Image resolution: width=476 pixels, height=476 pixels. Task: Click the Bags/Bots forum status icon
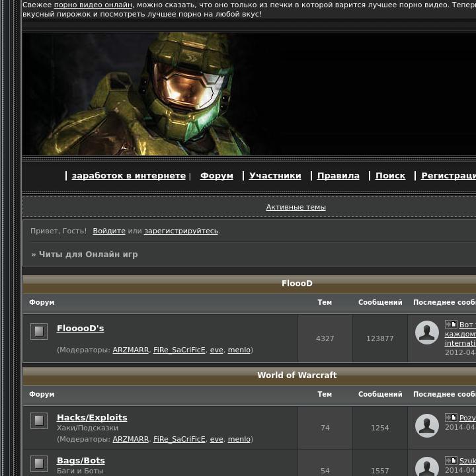click(39, 463)
